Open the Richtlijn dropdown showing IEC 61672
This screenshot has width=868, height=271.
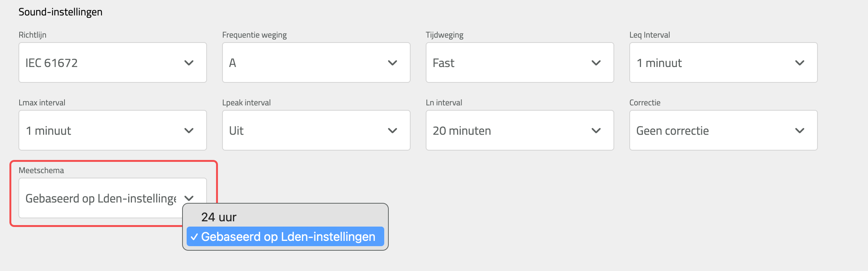pos(102,62)
